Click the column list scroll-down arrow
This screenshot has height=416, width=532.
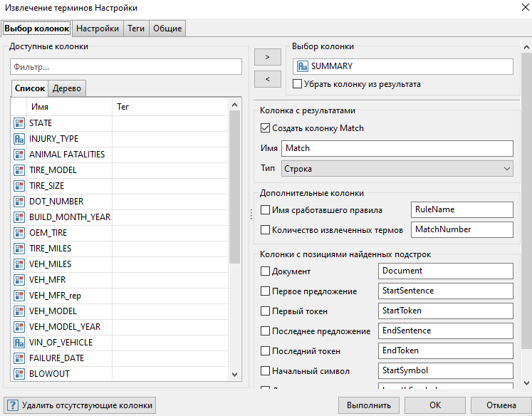click(x=236, y=375)
